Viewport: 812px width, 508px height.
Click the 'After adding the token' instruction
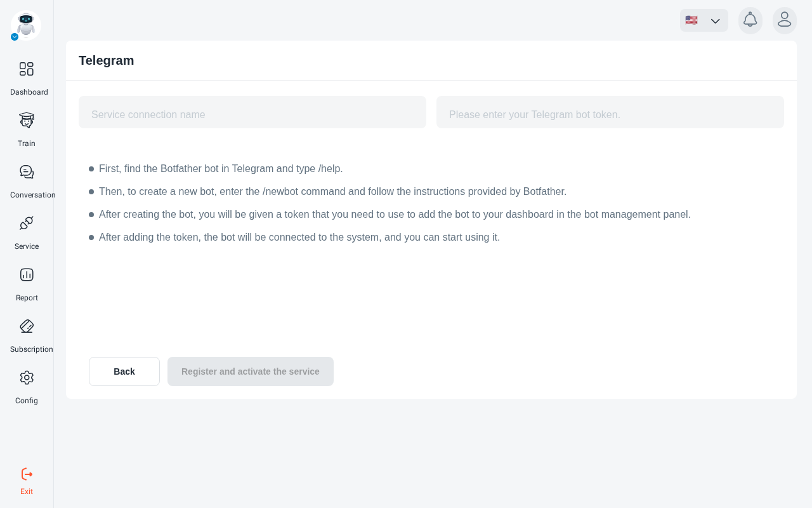pyautogui.click(x=299, y=237)
